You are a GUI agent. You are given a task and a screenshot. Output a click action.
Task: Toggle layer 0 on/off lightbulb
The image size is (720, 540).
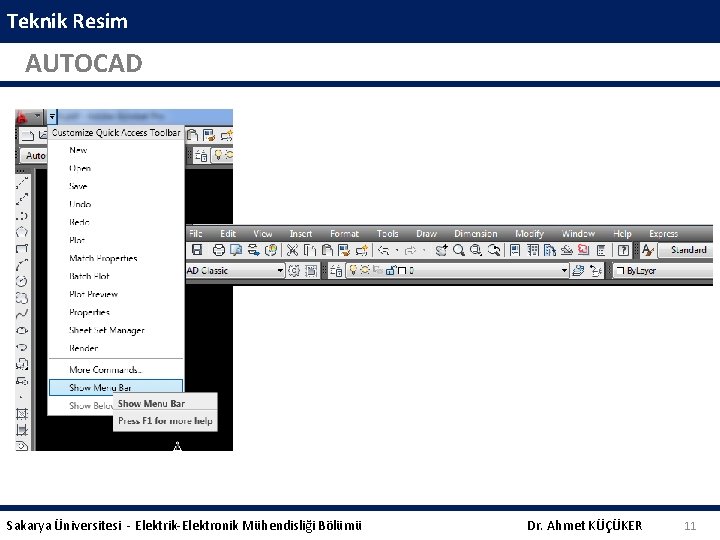[353, 270]
